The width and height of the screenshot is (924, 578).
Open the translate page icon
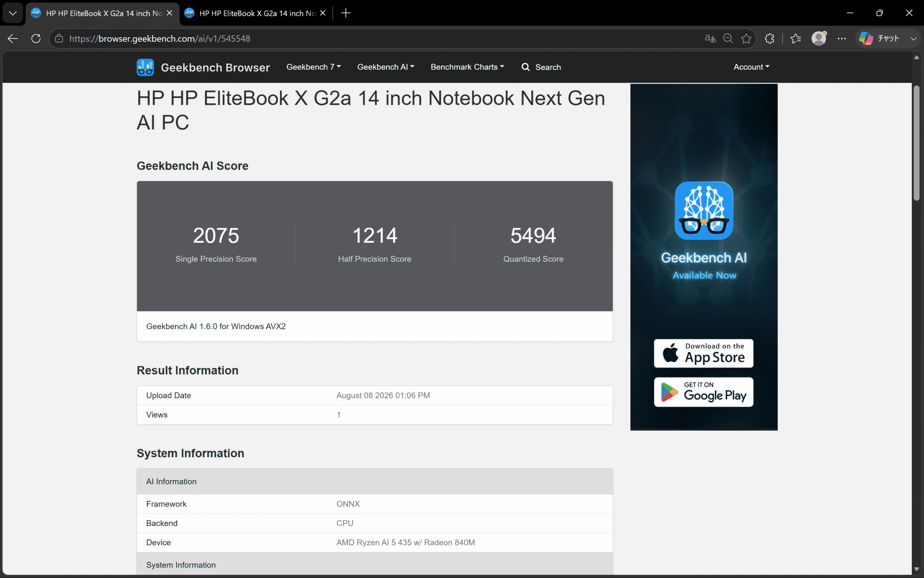coord(710,39)
